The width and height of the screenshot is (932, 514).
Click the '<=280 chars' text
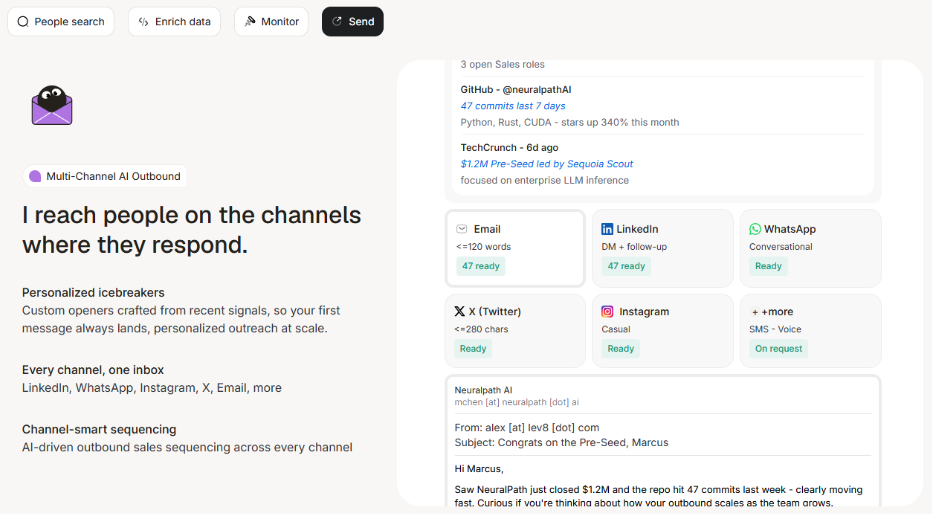click(481, 329)
